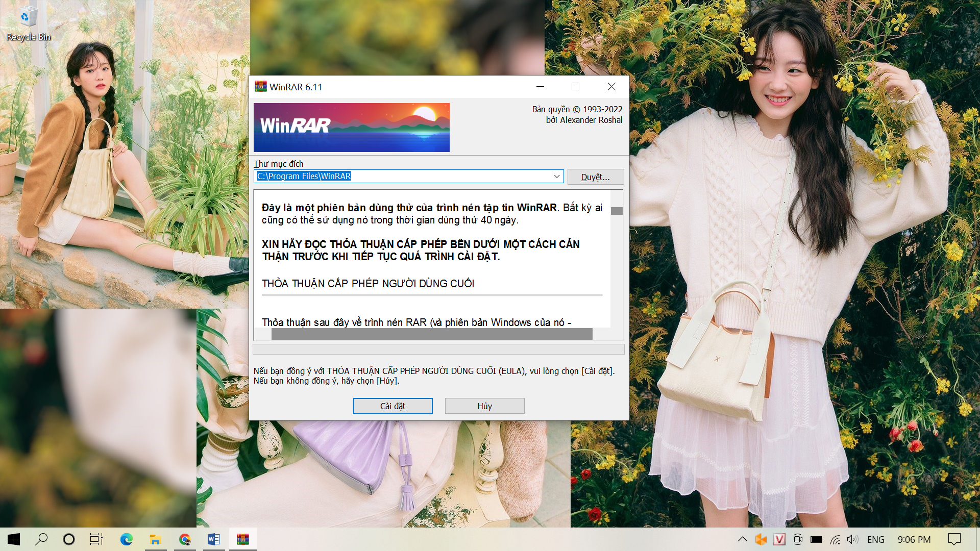
Task: Open the Windows Start menu
Action: (14, 539)
